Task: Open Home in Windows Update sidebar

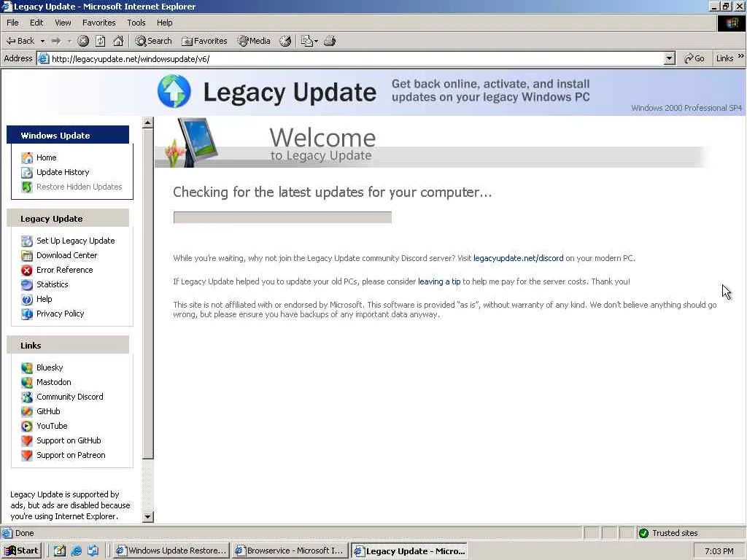Action: (x=46, y=157)
